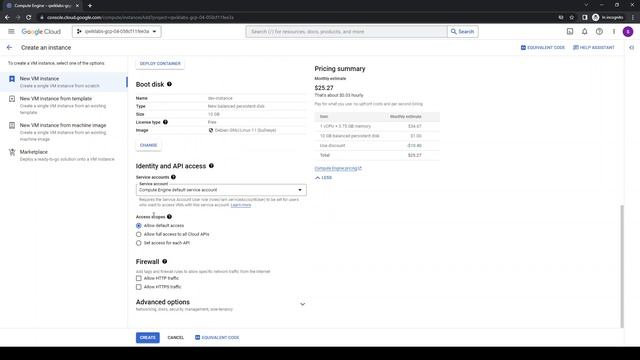
Task: Click the Service accounts help icon
Action: tap(173, 177)
